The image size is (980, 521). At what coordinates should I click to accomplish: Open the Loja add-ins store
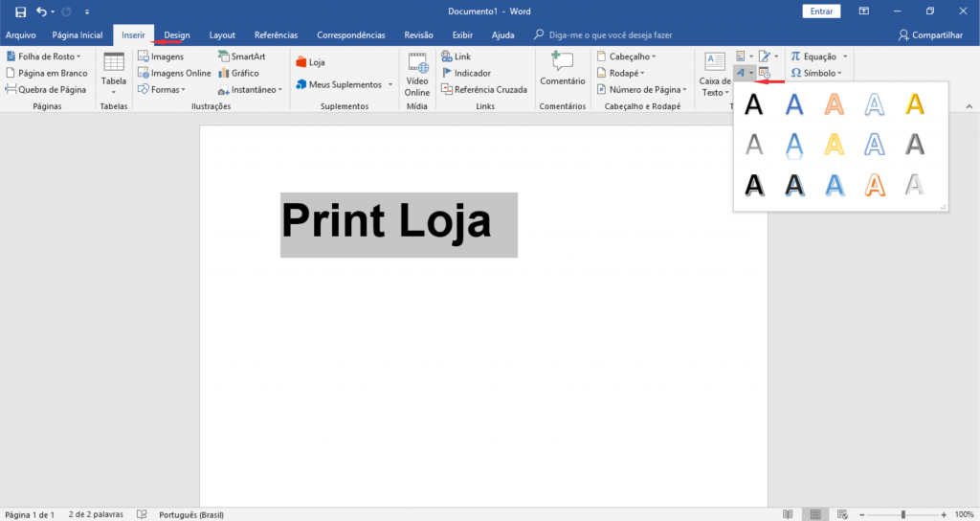310,62
